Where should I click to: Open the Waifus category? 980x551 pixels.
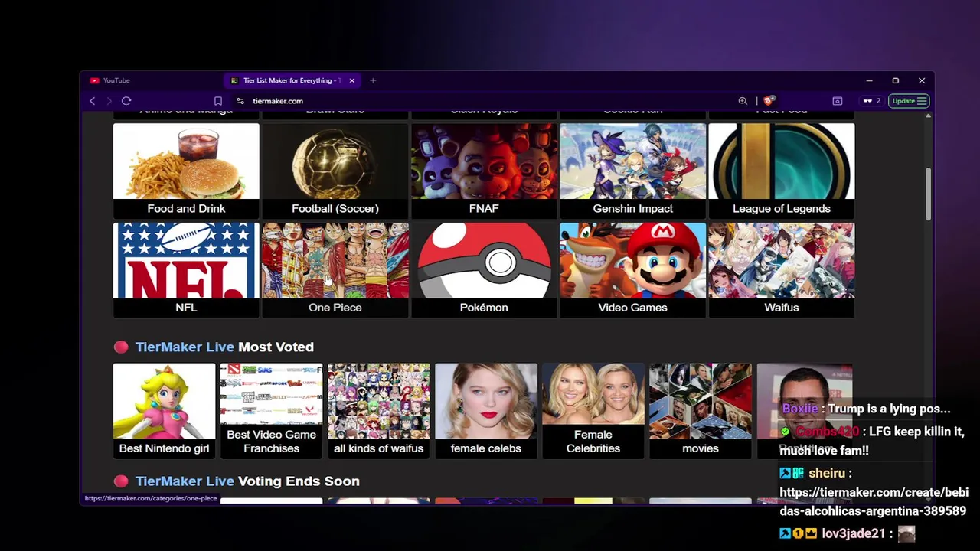[782, 270]
